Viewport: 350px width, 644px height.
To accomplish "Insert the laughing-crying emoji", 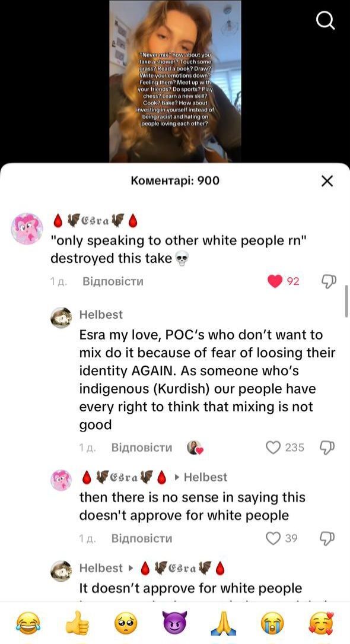I will [28, 623].
